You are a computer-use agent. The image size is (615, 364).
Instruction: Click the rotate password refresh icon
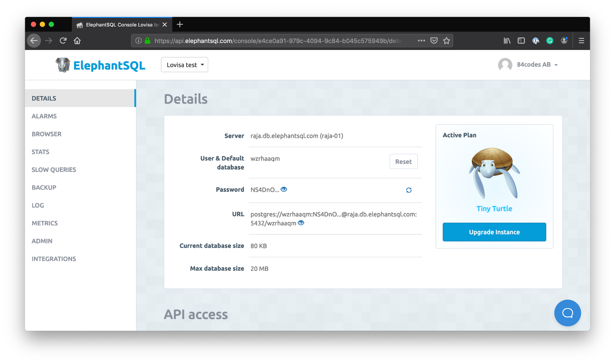[409, 190]
